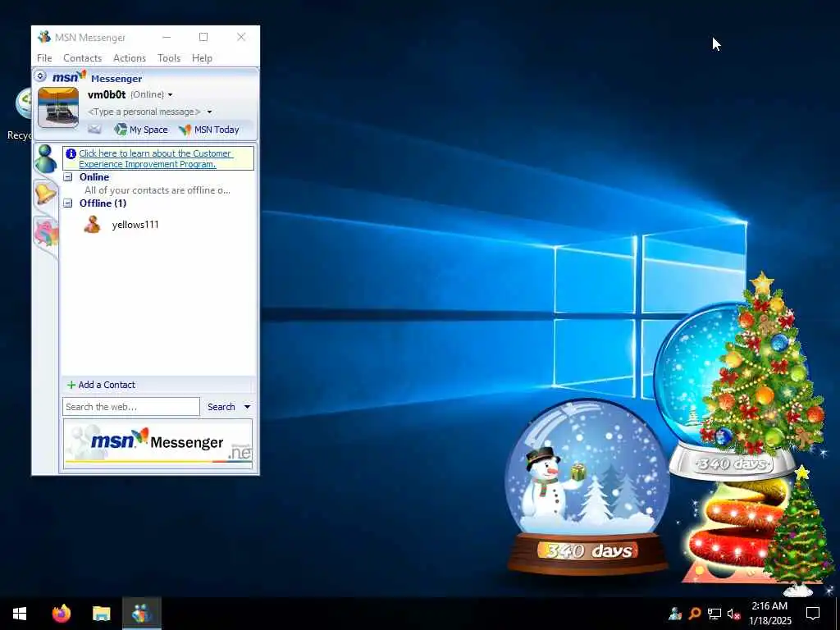Screen dimensions: 840x630
Task: Click the round chevron beside msn logo
Action: 40,76
